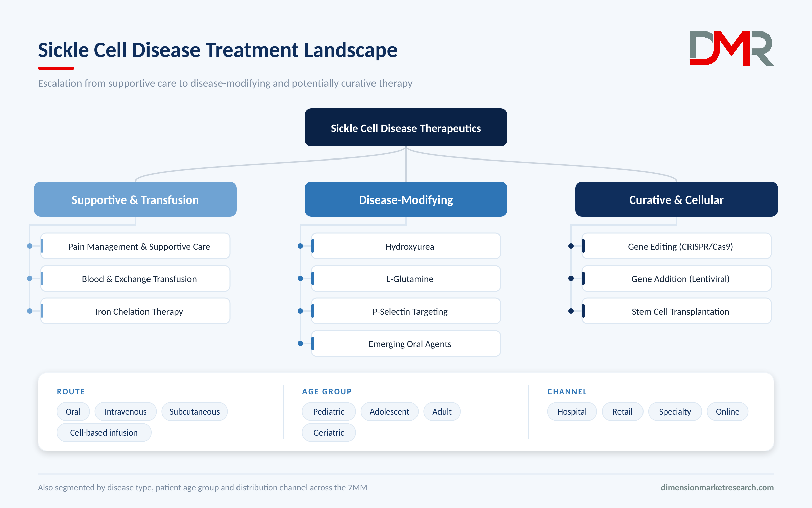Click the CHANNEL section heading
Viewport: 812px width, 508px height.
point(567,391)
